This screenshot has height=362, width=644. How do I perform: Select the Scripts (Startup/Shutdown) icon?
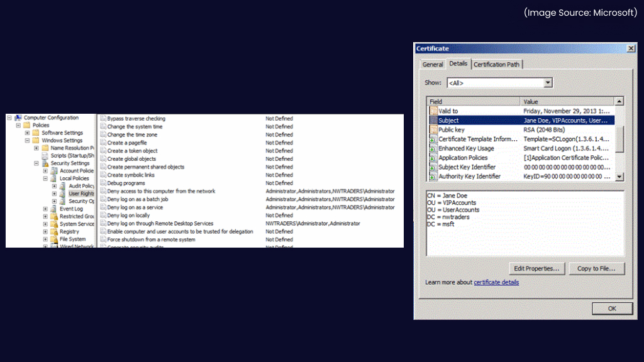tap(45, 155)
